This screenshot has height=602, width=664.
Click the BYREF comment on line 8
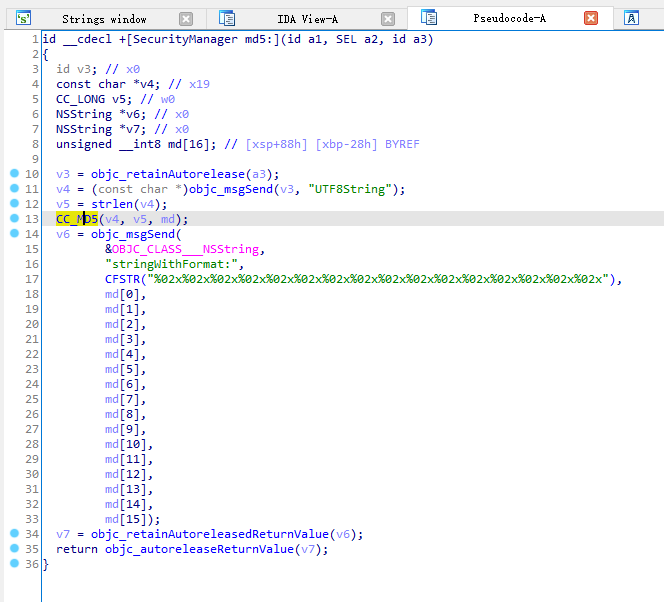402,144
